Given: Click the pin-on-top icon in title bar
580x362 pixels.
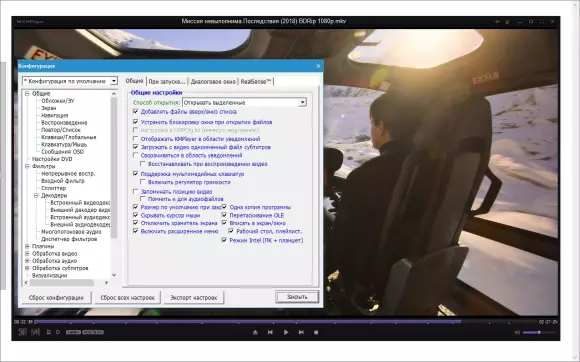Looking at the screenshot, I should point(497,22).
